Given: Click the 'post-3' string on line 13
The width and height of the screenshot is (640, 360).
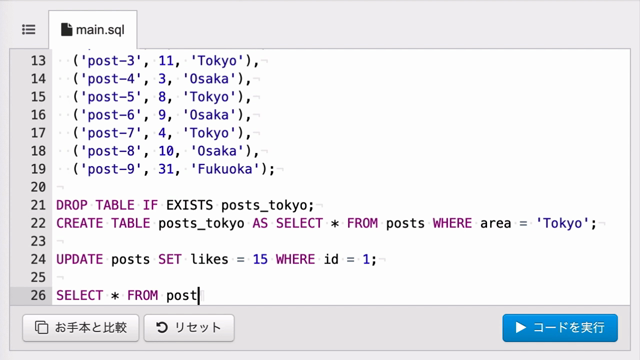Looking at the screenshot, I should [x=111, y=61].
